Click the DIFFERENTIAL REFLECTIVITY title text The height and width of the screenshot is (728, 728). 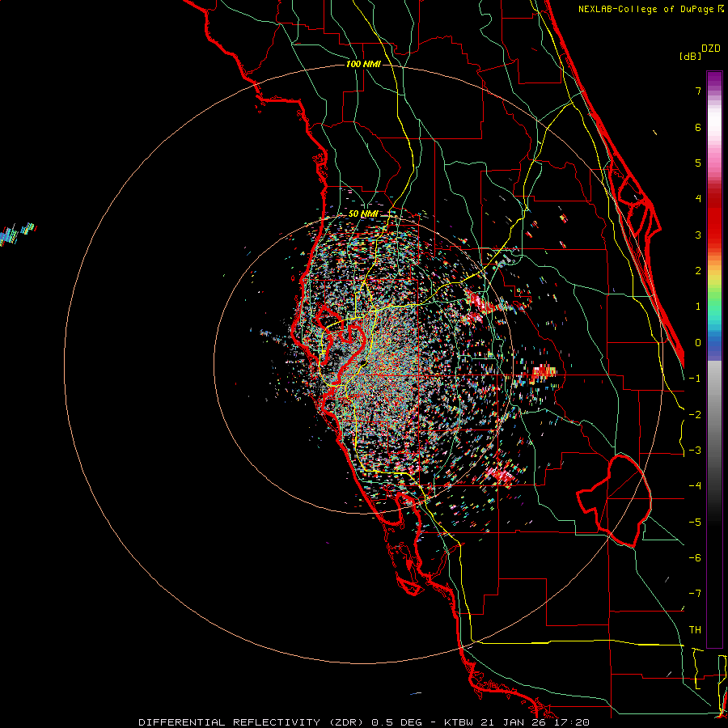point(230,722)
